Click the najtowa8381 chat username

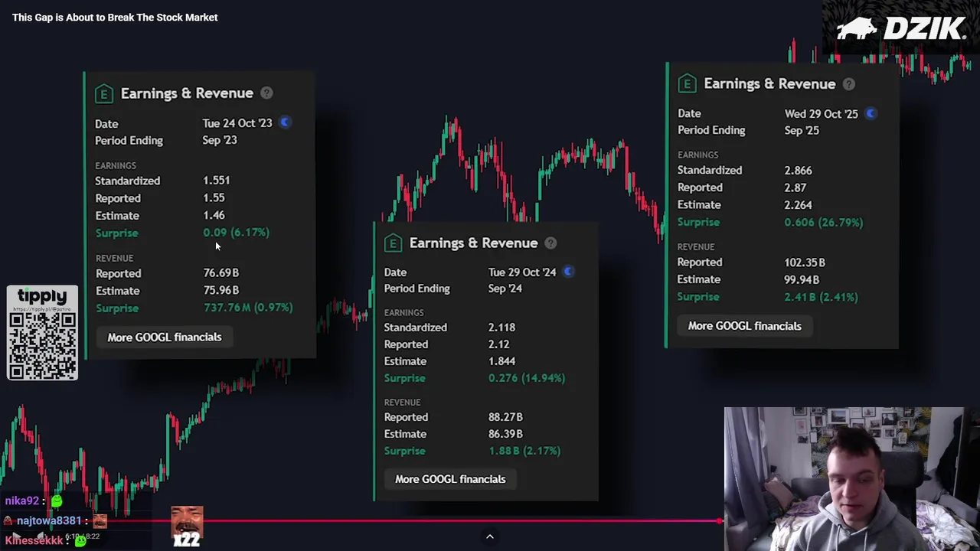(49, 521)
